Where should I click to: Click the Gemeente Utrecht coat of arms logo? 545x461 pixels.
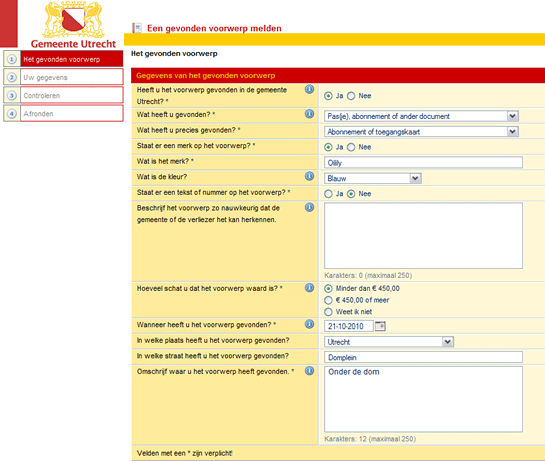point(73,19)
